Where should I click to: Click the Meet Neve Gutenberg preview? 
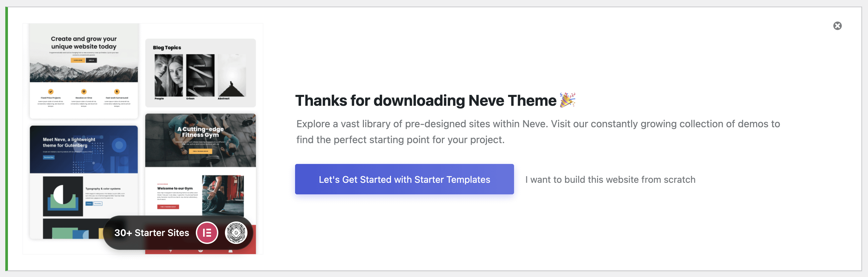[84, 149]
